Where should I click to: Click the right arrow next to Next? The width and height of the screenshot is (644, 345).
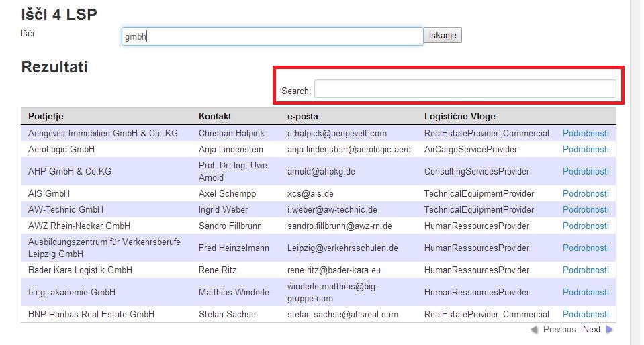[x=610, y=330]
